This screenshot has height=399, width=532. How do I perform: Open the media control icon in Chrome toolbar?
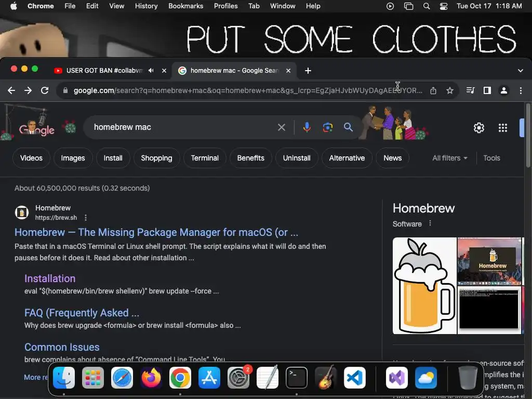coord(470,90)
